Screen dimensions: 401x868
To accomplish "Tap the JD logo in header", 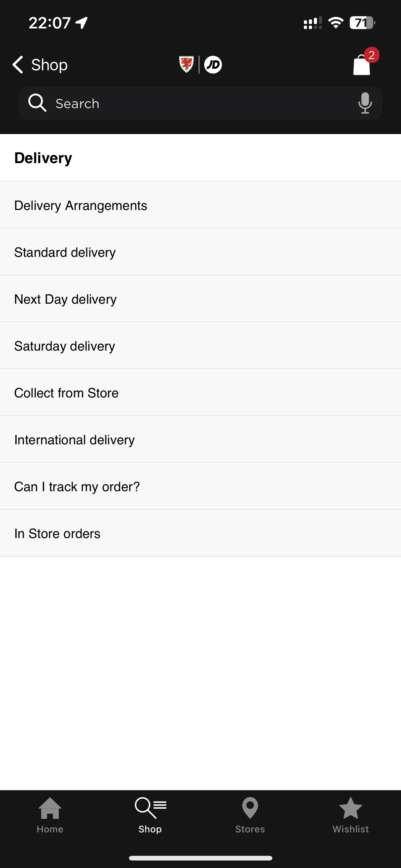I will 213,64.
